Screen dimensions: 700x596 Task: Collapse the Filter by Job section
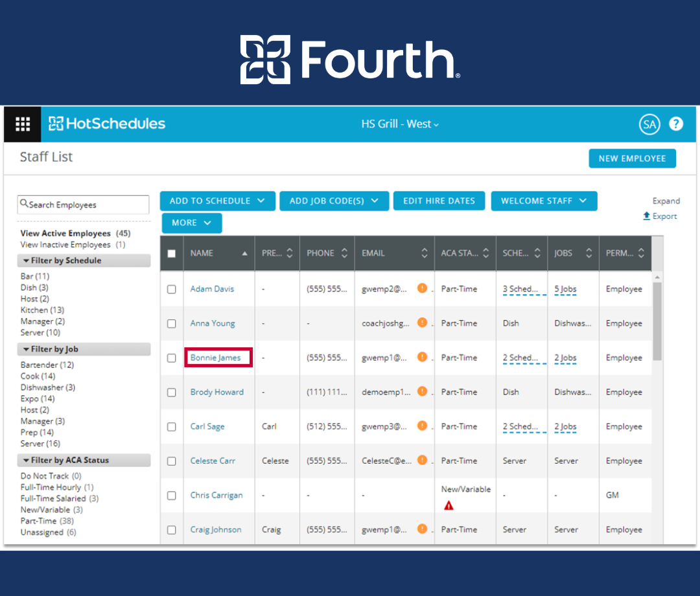[x=84, y=349]
